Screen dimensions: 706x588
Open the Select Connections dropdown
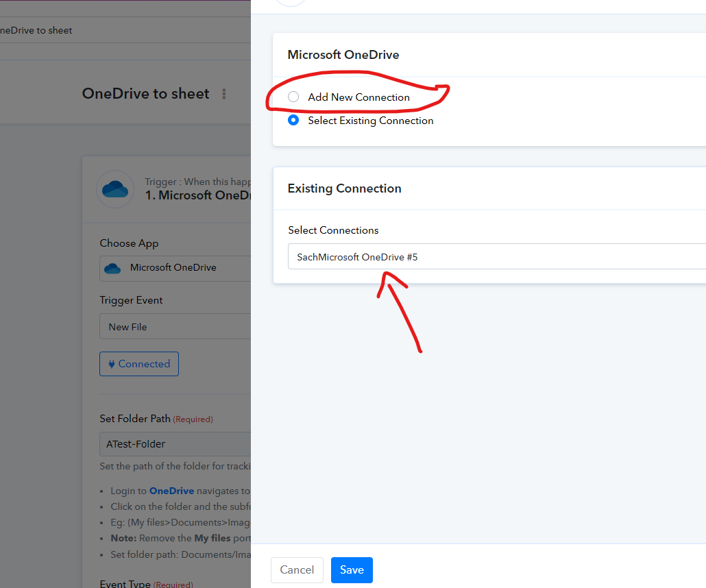click(x=497, y=256)
